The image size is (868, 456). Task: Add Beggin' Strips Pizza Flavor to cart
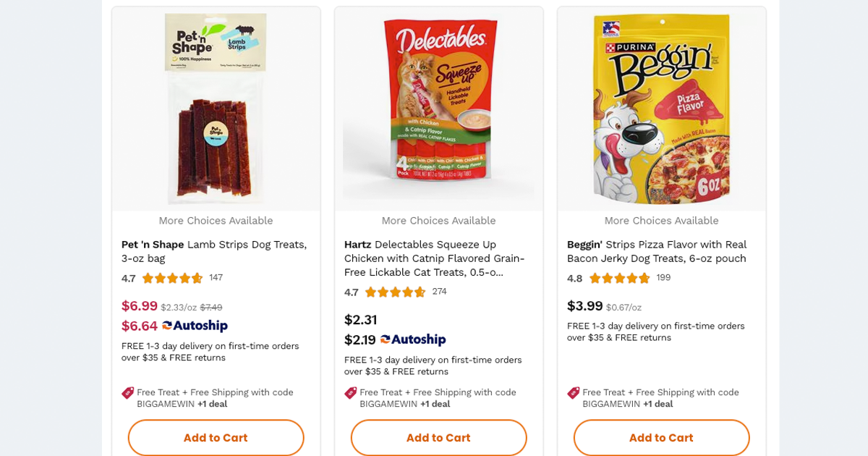[x=661, y=438]
